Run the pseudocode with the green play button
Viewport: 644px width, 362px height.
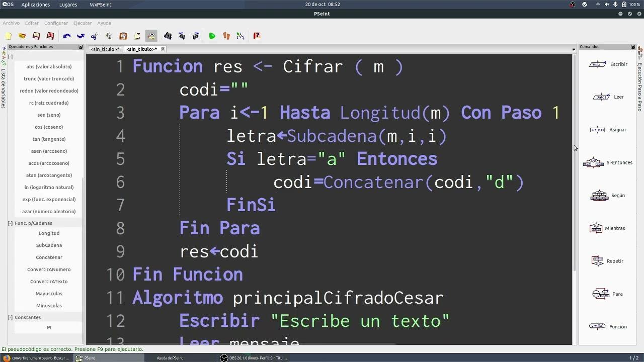[212, 36]
